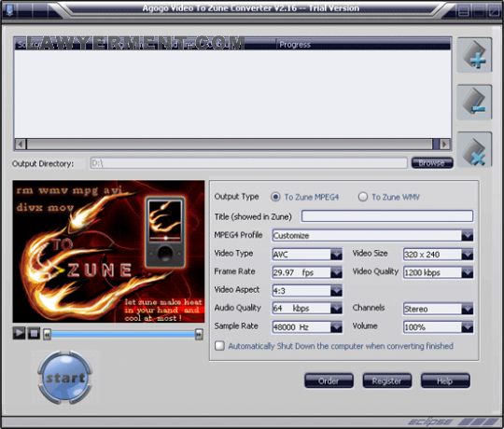504x429 pixels.
Task: Enable automatic shut down after converting checkbox
Action: pyautogui.click(x=219, y=346)
